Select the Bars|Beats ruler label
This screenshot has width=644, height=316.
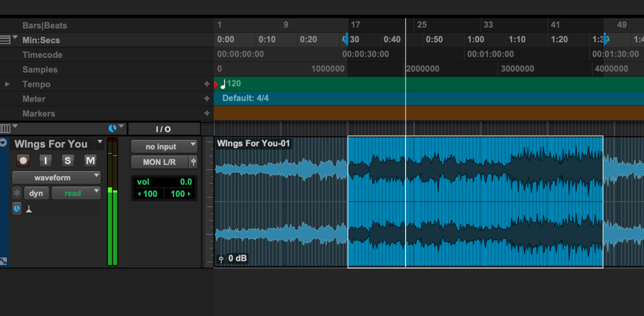[x=44, y=26]
